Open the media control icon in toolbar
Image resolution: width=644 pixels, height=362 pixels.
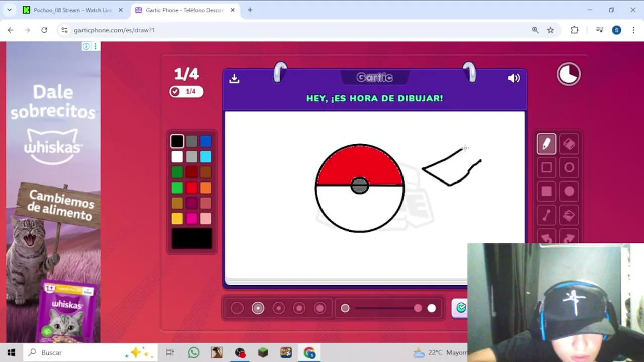(599, 30)
